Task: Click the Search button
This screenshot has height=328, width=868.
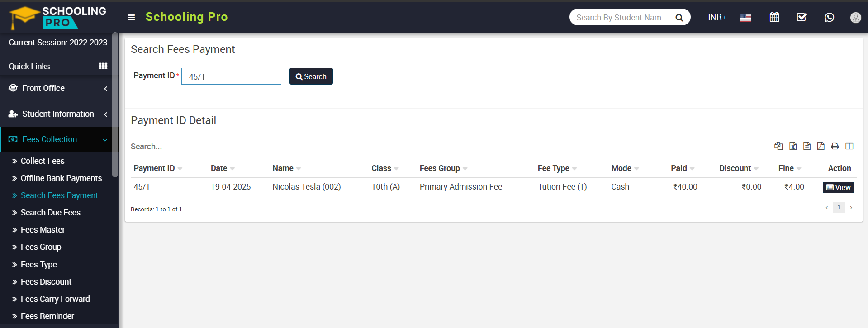Action: pos(311,76)
